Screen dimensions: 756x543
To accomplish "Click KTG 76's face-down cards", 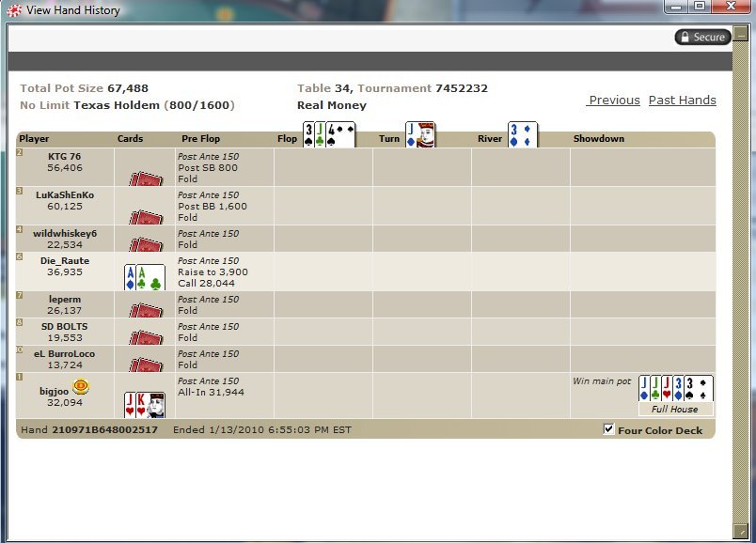I will (145, 178).
